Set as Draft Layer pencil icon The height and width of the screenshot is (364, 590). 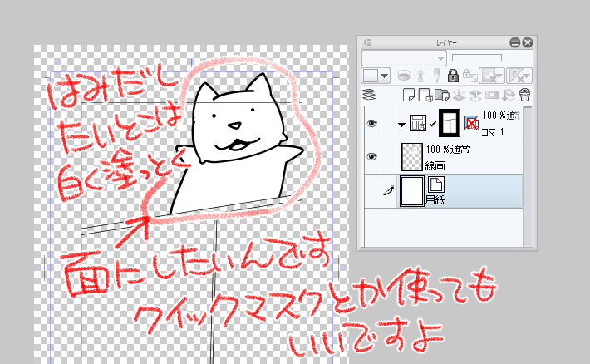pyautogui.click(x=436, y=76)
